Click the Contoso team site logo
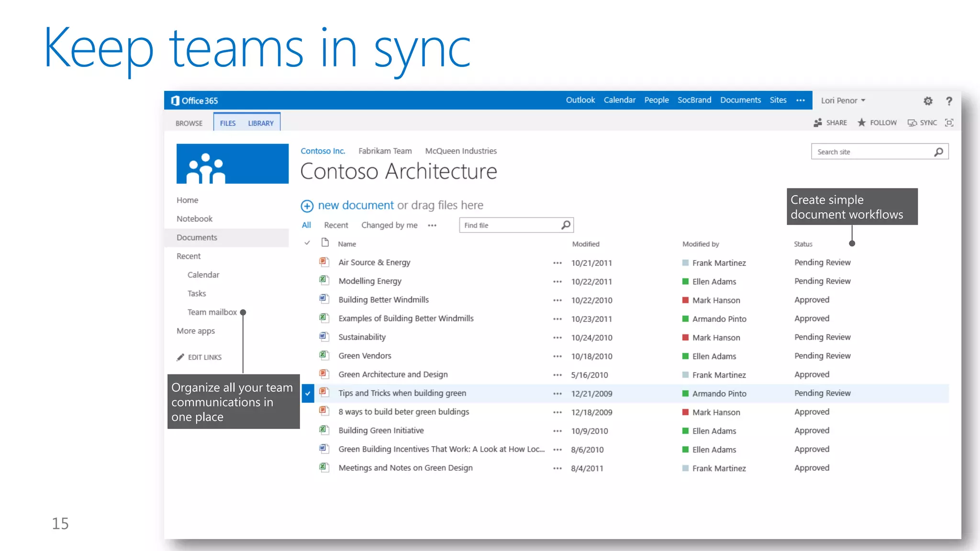Viewport: 980px width, 551px height. (x=233, y=164)
